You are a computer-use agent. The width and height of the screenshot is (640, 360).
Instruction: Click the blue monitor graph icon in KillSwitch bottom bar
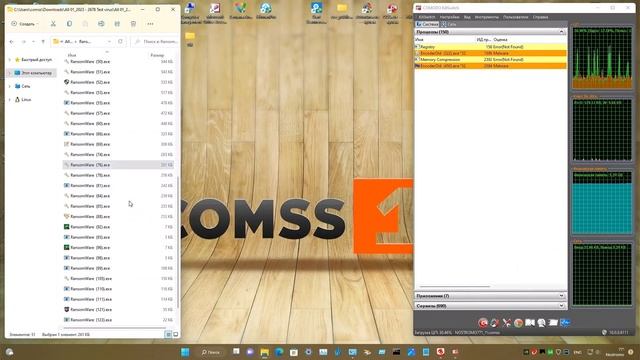click(565, 323)
